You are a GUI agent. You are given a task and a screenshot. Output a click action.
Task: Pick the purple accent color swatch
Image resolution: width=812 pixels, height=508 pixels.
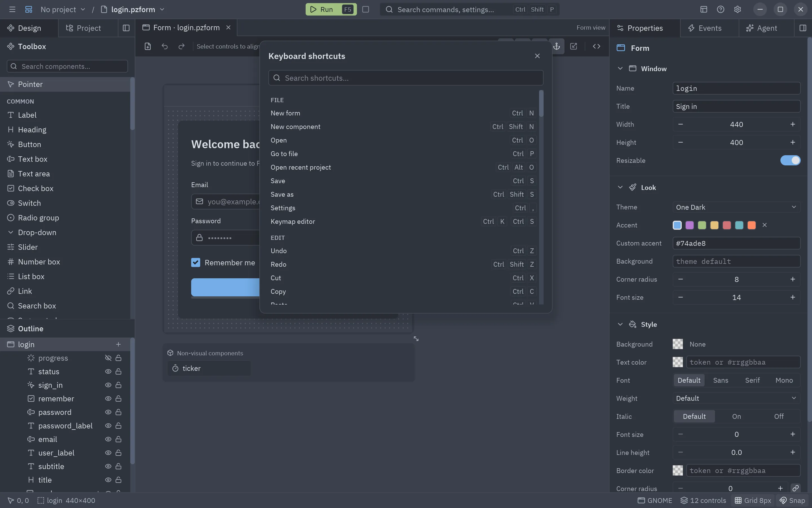point(690,225)
